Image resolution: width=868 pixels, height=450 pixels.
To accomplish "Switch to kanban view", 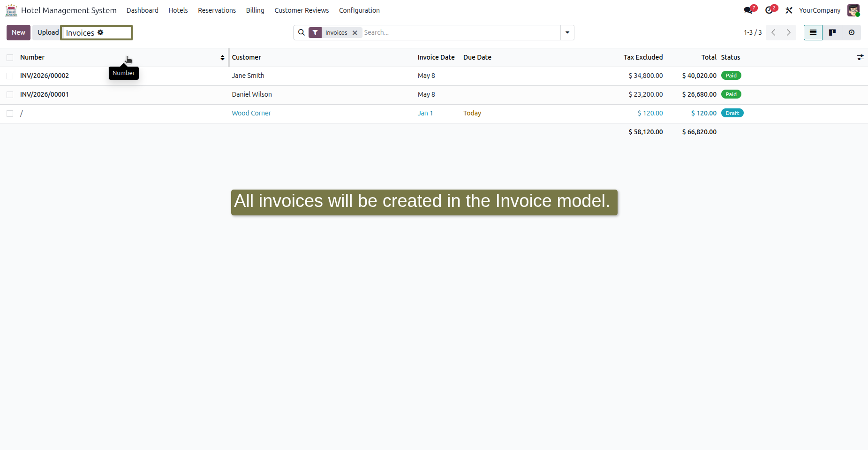I will click(x=832, y=32).
